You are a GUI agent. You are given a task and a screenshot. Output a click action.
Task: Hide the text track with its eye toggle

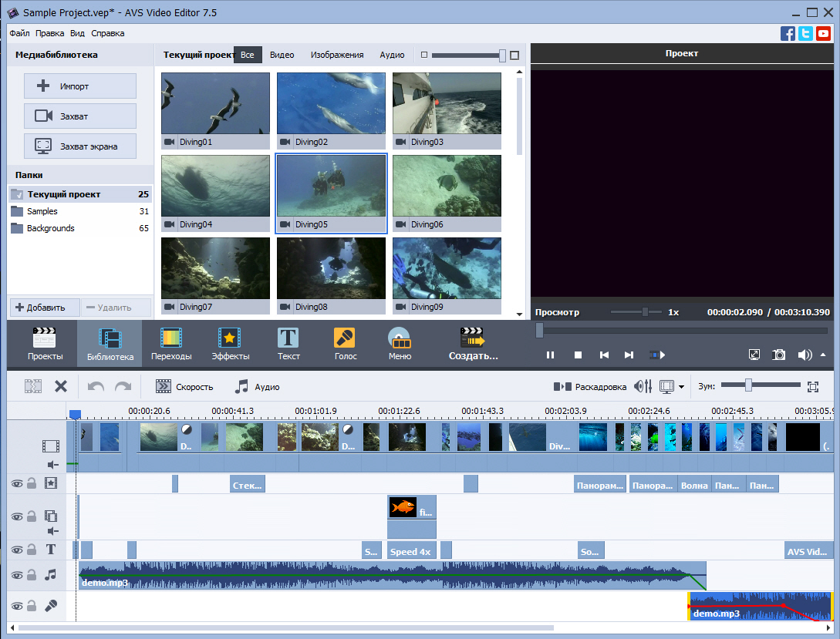[x=16, y=550]
